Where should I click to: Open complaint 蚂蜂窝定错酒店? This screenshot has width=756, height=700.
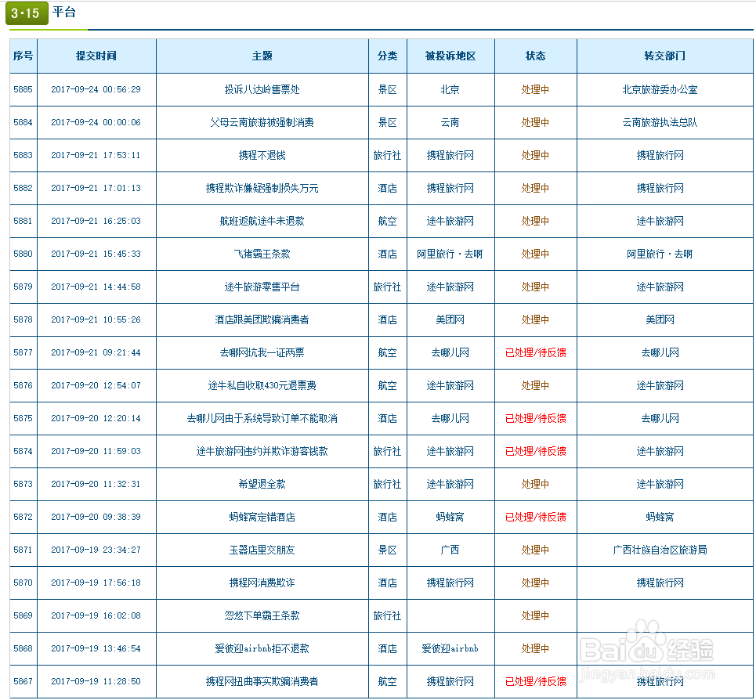click(x=262, y=517)
